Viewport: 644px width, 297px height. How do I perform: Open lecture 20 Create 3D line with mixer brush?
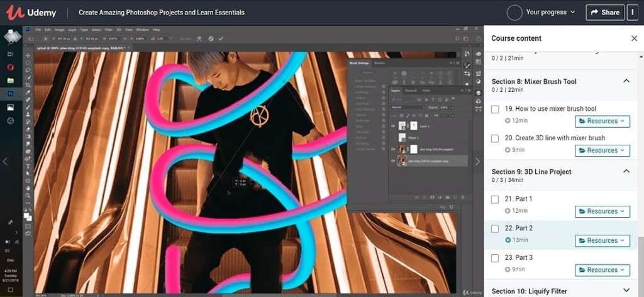(x=555, y=138)
